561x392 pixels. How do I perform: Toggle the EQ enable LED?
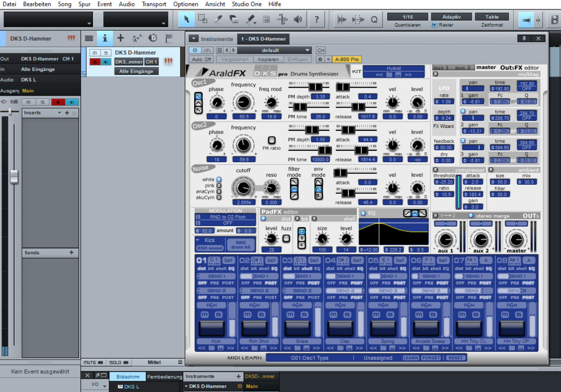(363, 213)
